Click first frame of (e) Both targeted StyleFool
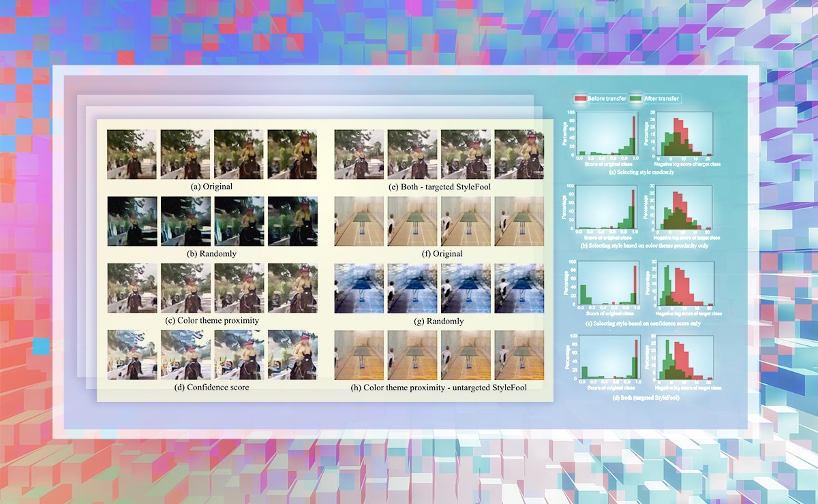 tap(359, 155)
